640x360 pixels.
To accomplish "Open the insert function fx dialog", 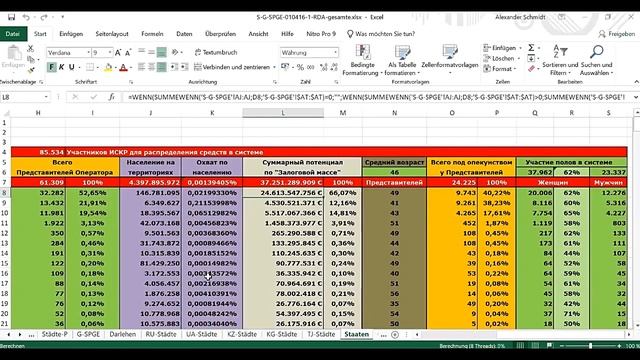I will pyautogui.click(x=111, y=97).
